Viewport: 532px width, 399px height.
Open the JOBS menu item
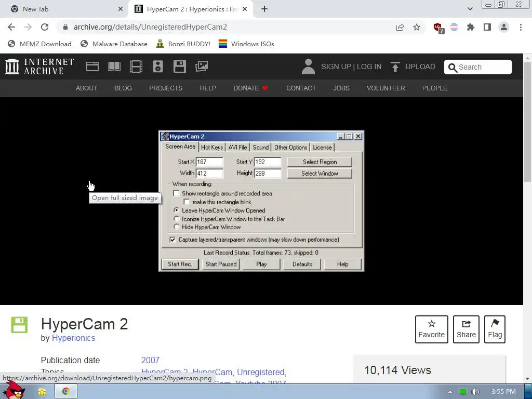coord(341,88)
